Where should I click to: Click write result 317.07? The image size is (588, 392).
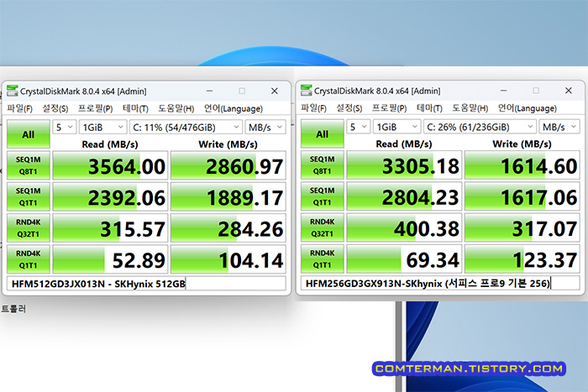pos(522,227)
